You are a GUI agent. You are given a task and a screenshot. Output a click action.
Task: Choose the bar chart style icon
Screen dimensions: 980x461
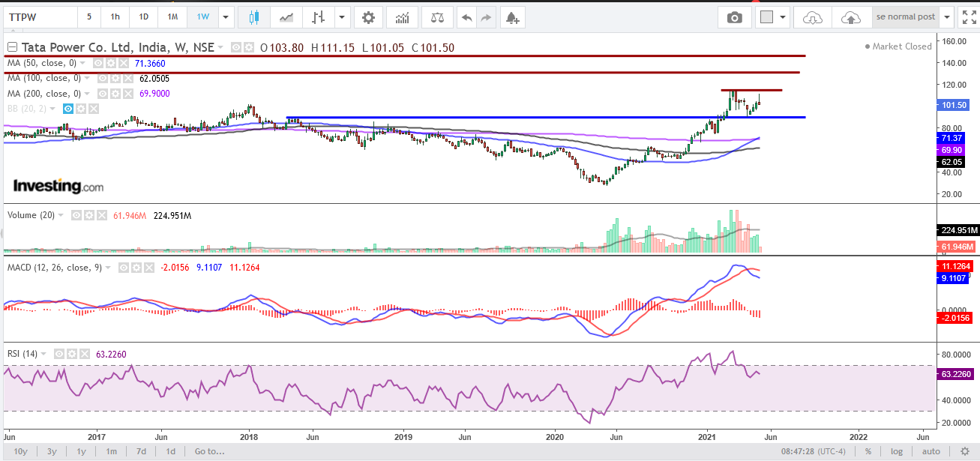click(x=319, y=16)
